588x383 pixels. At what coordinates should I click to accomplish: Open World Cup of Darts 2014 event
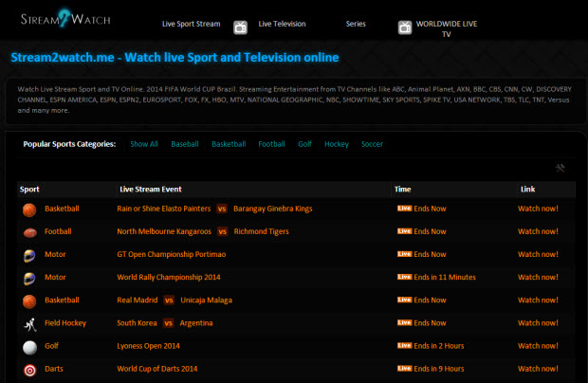pyautogui.click(x=157, y=369)
